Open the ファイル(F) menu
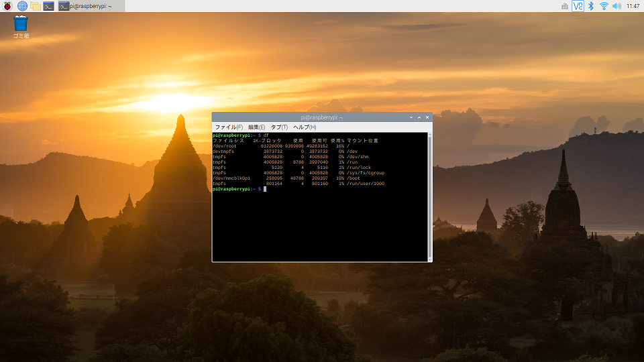Screen dimensions: 644x362 click(229, 127)
